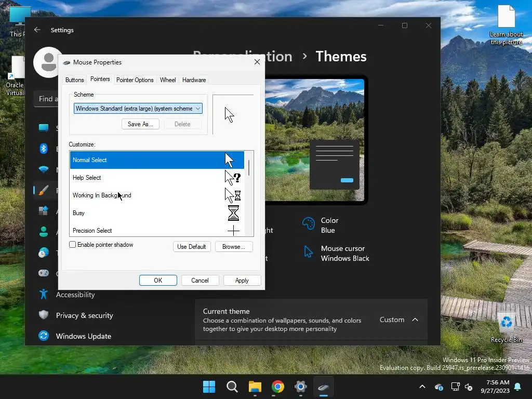
Task: Switch to the Wheel tab
Action: (x=168, y=79)
